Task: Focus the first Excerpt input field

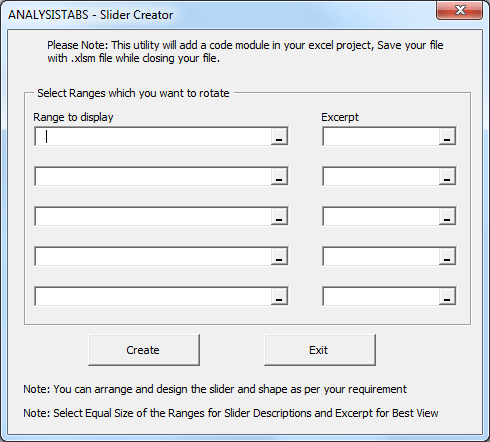Action: pos(381,136)
